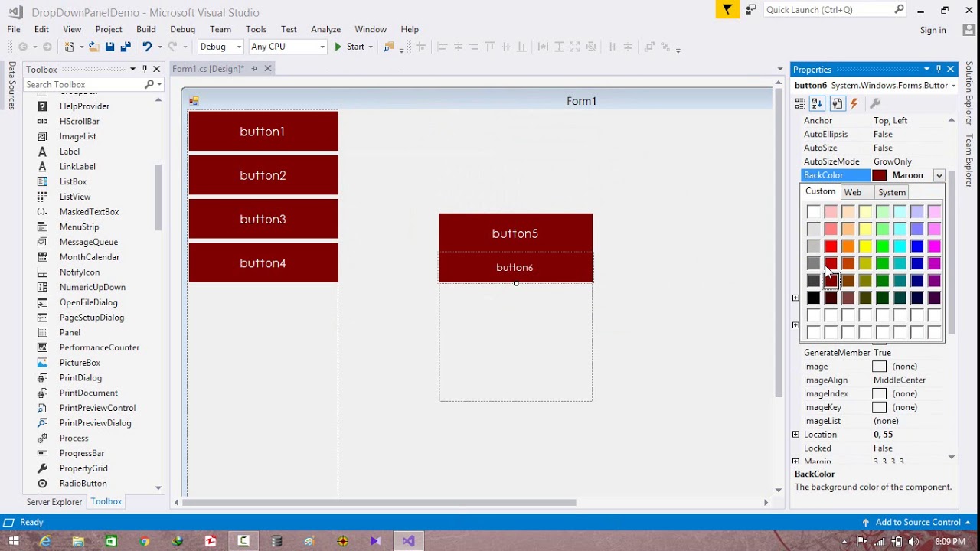Switch properties to Categorized view icon
The height and width of the screenshot is (551, 980).
(800, 103)
